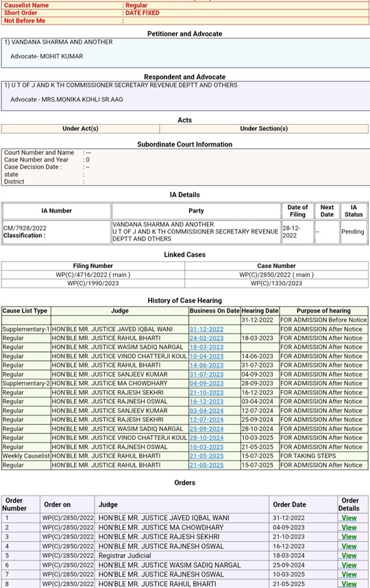Select linked case number "WP(C)/1330/2023"

click(277, 284)
